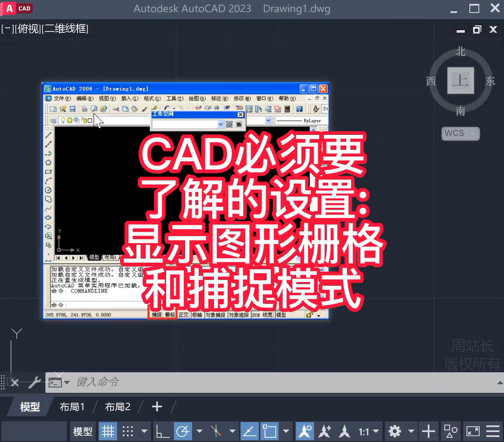Click the 键入命令 command input field
504x442 pixels.
[x=252, y=383]
